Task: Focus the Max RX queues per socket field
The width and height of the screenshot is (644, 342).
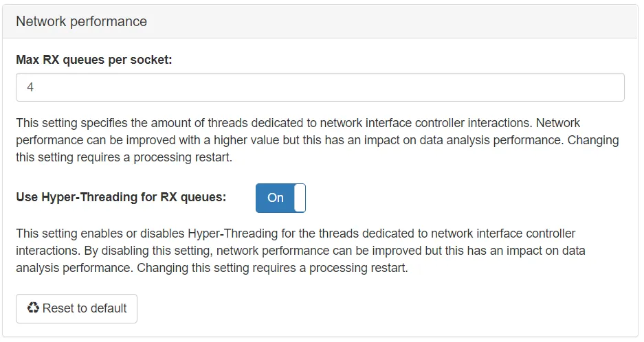Action: [x=320, y=87]
